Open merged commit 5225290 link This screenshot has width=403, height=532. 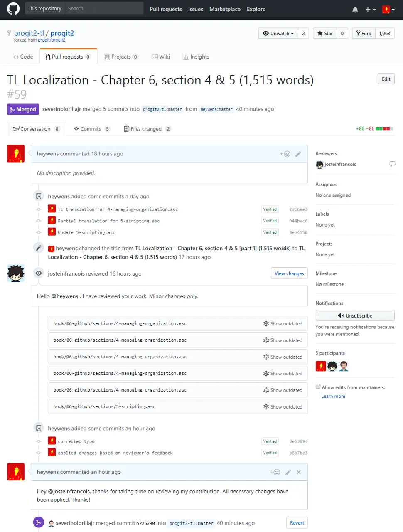[146, 523]
